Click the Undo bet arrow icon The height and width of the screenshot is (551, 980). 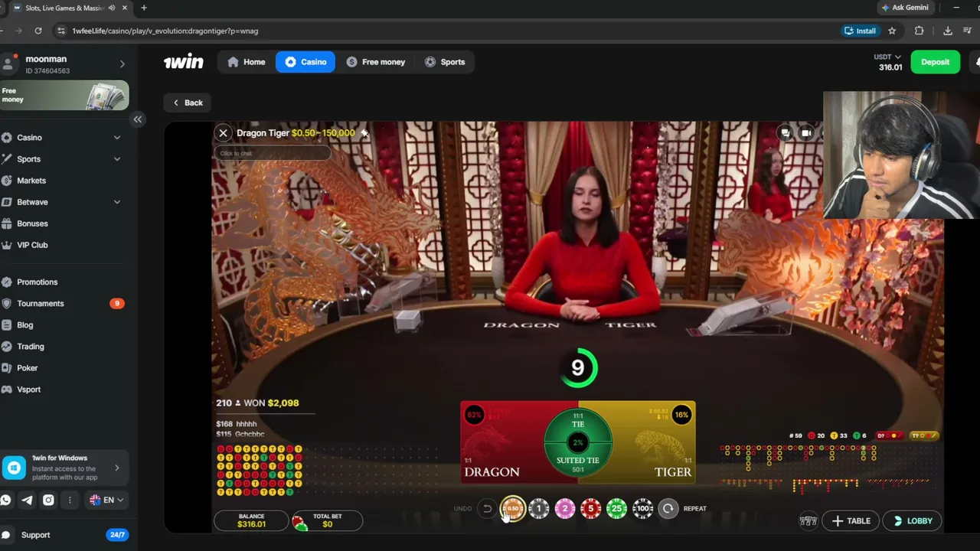coord(487,509)
